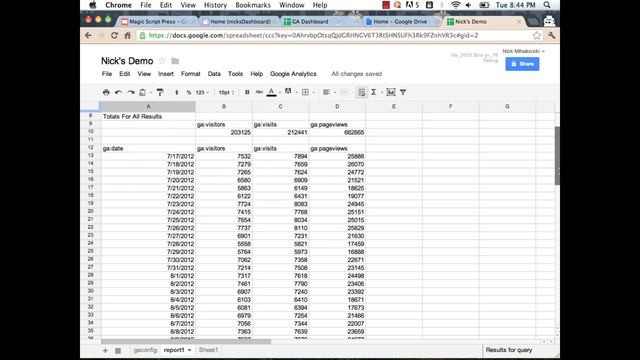This screenshot has height=360, width=640.
Task: Insert a chart using the chart icon
Action: (391, 92)
